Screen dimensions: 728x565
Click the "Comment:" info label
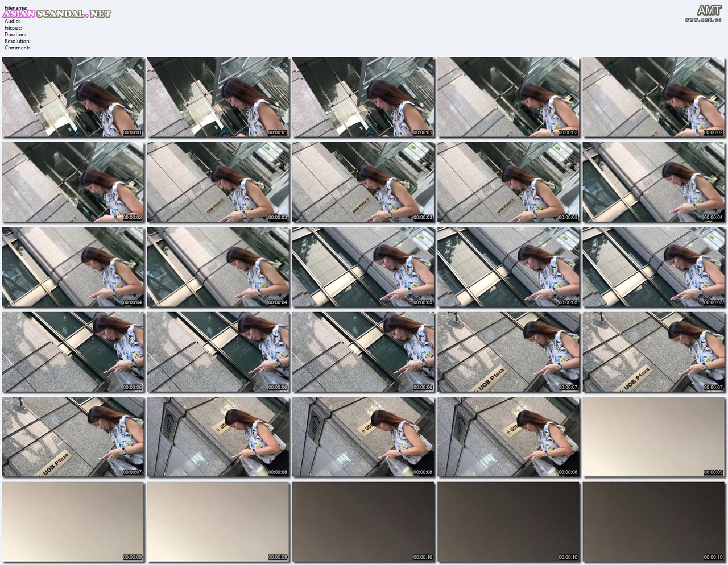point(17,48)
